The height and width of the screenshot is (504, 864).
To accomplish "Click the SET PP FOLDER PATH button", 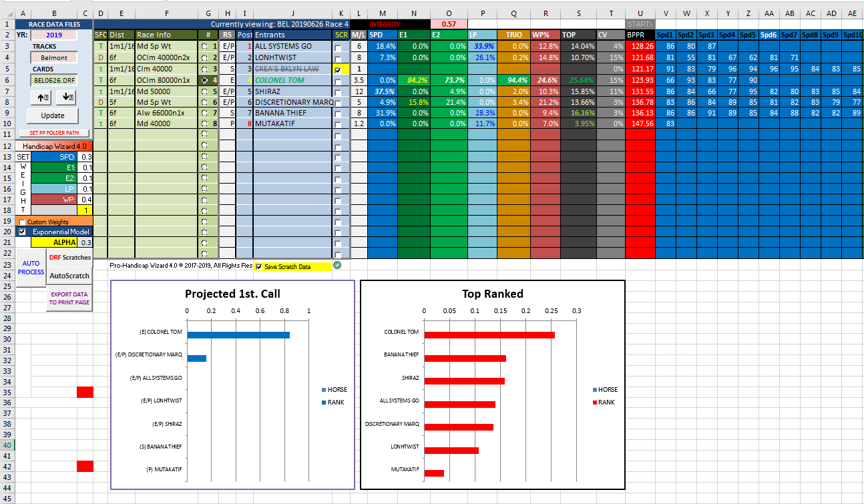I will coord(53,133).
